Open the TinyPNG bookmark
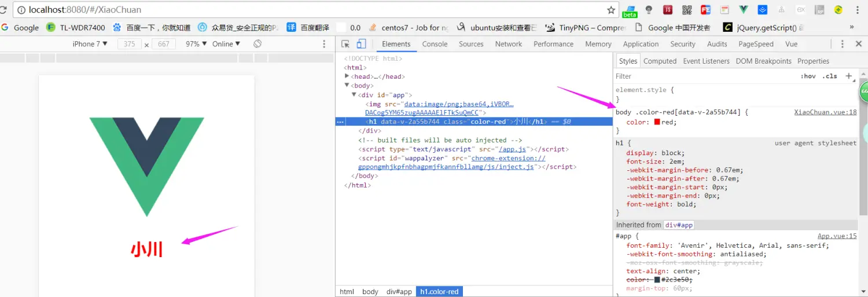 (587, 27)
